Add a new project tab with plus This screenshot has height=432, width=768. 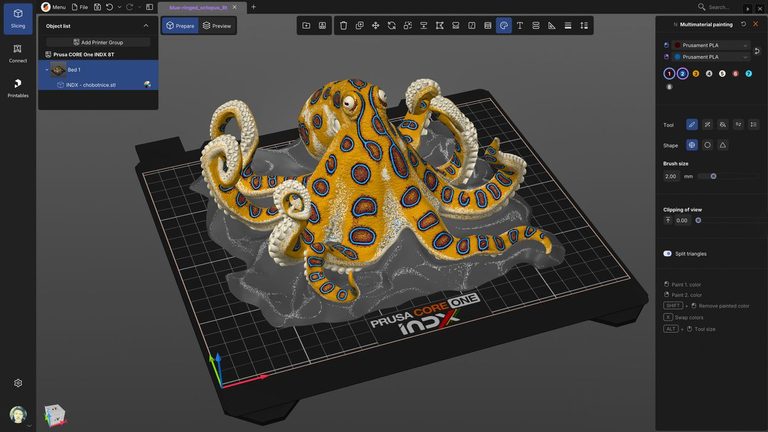tap(253, 7)
